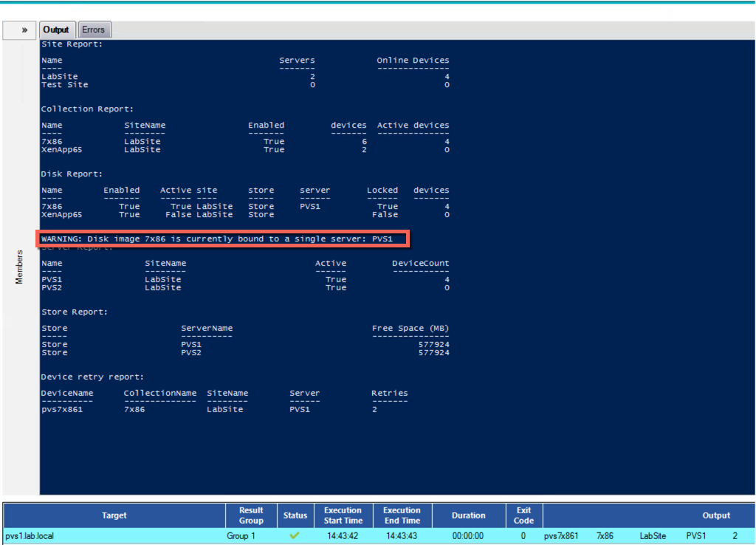The height and width of the screenshot is (545, 756).
Task: Sort by the Result Group column header
Action: pos(251,515)
